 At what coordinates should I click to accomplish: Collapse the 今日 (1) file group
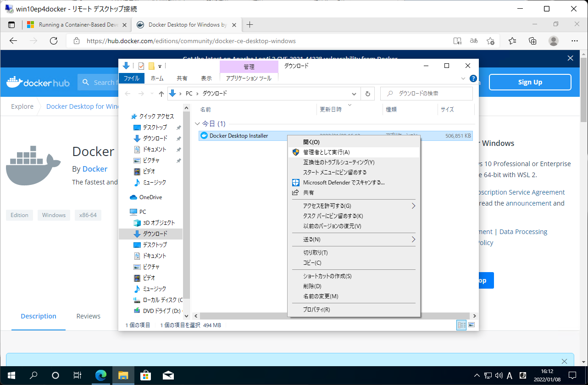(x=198, y=123)
